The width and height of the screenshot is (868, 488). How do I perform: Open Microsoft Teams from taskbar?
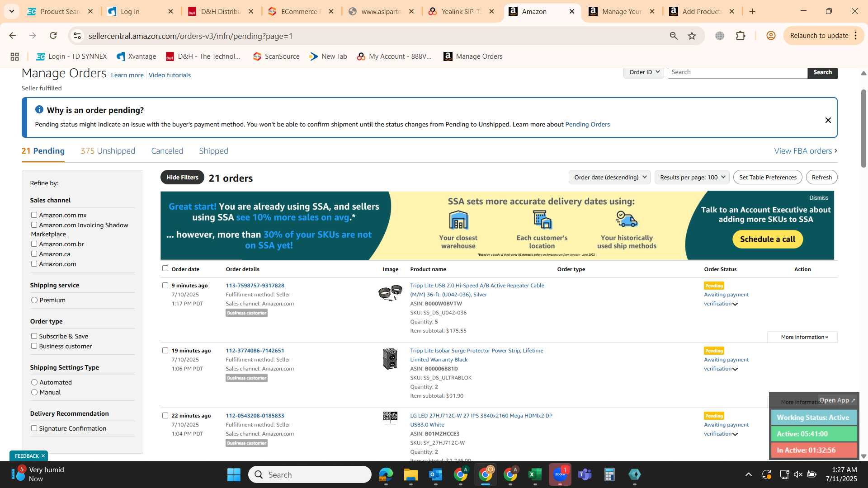coord(585,474)
